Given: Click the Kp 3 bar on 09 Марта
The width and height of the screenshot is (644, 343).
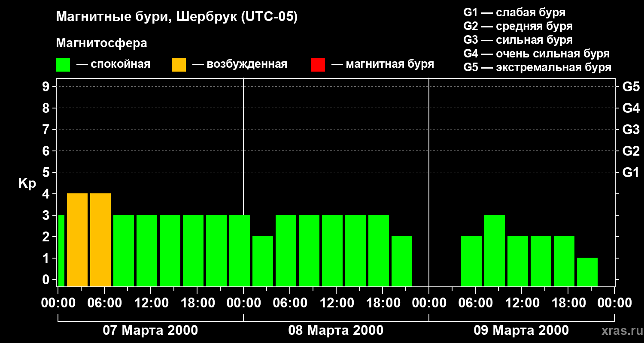Looking at the screenshot, I should coord(495,250).
